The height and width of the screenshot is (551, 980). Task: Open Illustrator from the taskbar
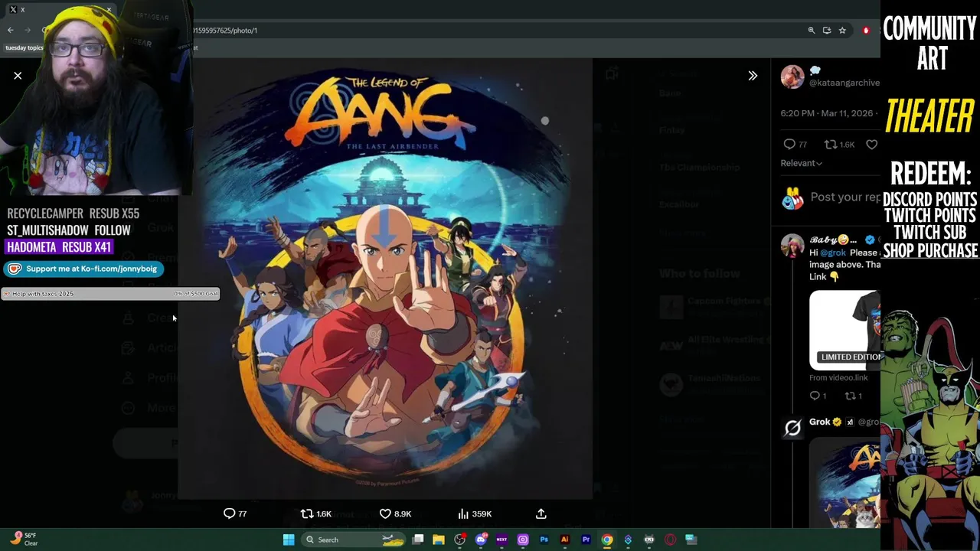[x=565, y=540]
